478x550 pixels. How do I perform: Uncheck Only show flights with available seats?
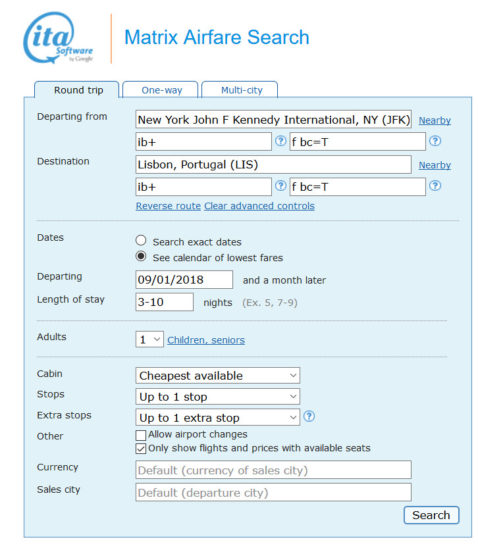[x=141, y=449]
